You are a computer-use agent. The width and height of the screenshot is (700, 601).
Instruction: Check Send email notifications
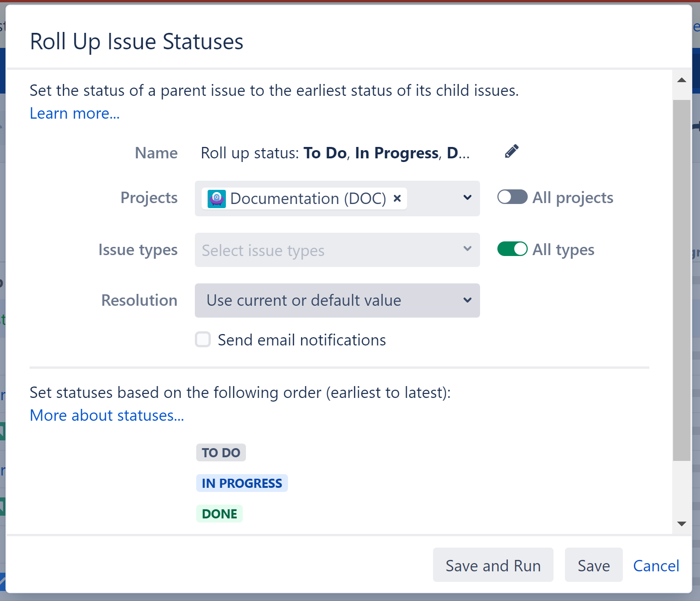coord(203,340)
